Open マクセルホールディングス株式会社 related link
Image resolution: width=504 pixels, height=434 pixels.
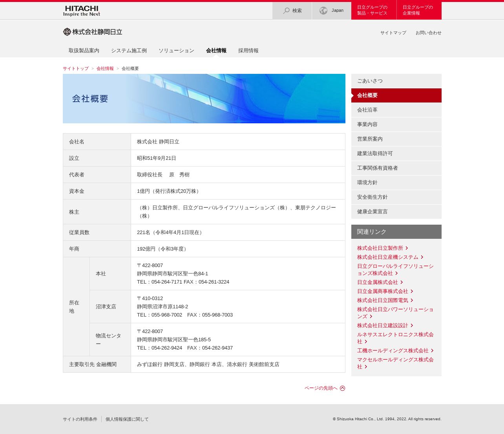tap(395, 363)
